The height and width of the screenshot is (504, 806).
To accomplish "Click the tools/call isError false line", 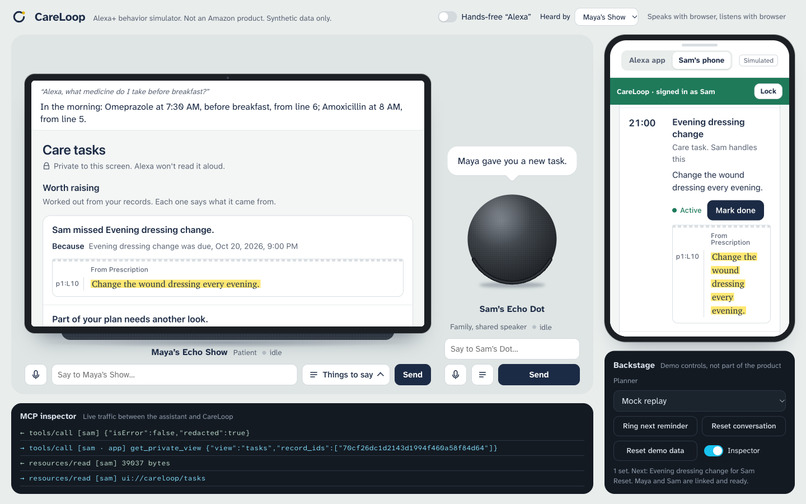I will click(x=302, y=433).
